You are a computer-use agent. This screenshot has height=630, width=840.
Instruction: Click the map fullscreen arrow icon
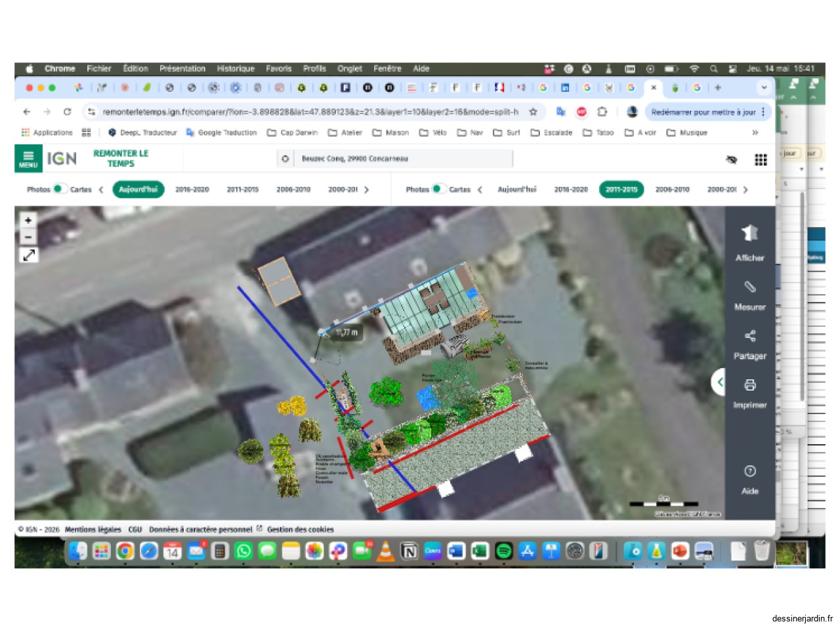point(29,255)
